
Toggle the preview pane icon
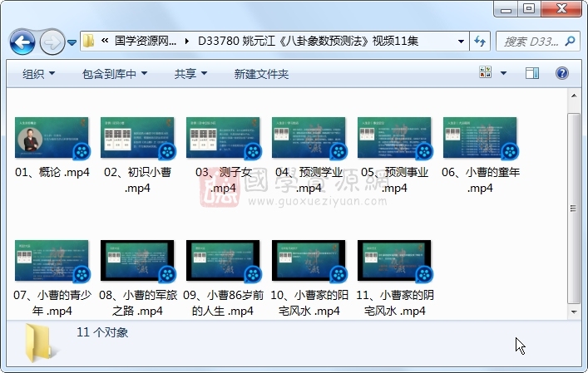(x=532, y=73)
